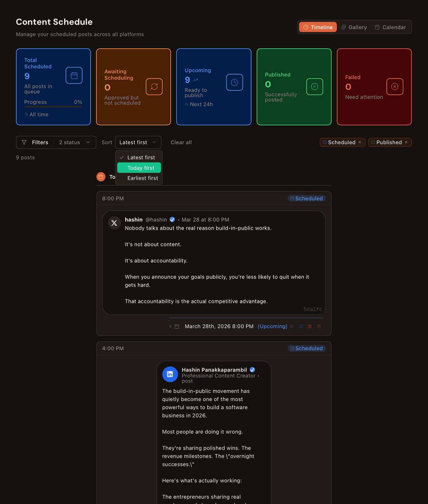Click the X circle icon in Failed card
Screen dimensions: 428x504
point(395,86)
